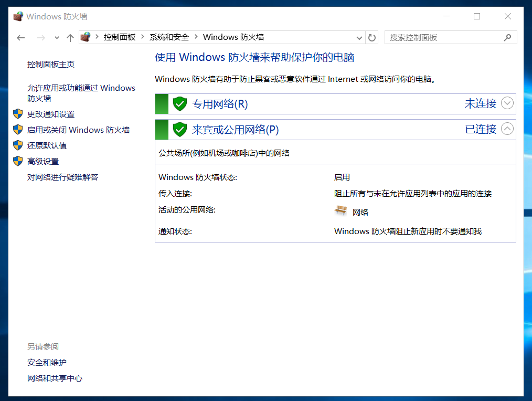
Task: Open 网络和共享中心 link
Action: [x=55, y=378]
